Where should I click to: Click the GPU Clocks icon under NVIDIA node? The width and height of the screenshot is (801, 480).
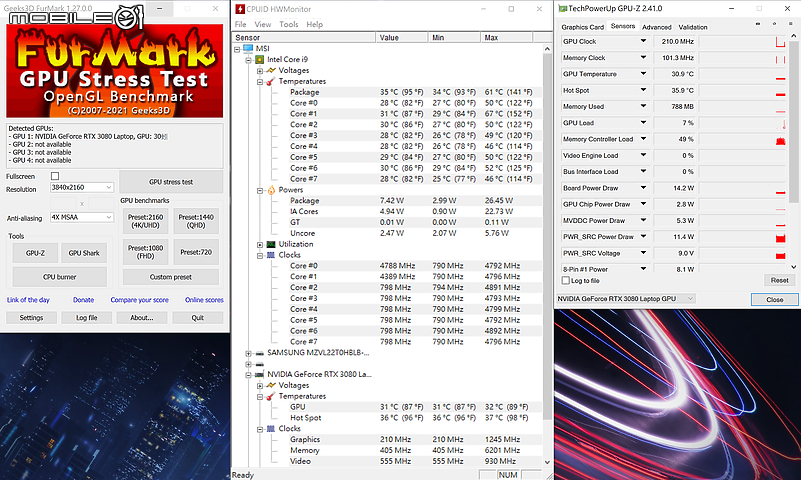point(271,429)
